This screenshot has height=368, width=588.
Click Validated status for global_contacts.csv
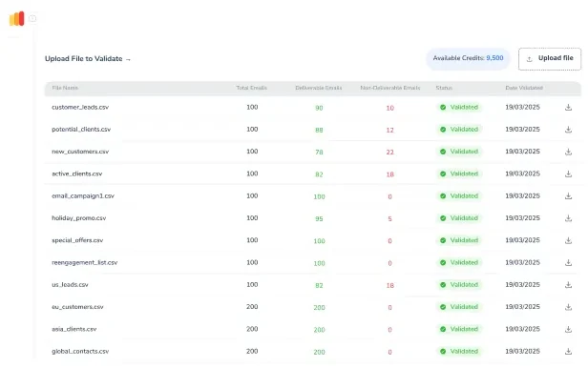459,351
